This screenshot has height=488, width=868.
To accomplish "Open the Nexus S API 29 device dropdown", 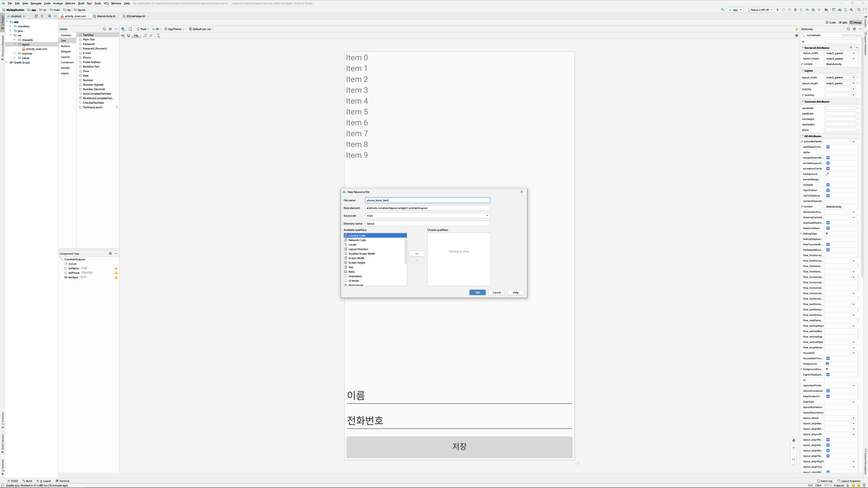I will (759, 10).
